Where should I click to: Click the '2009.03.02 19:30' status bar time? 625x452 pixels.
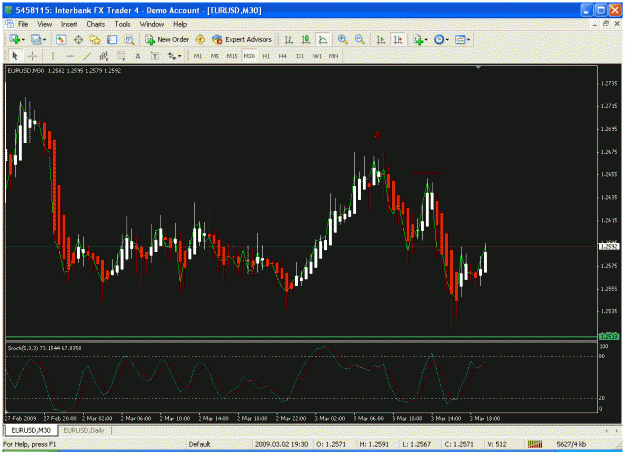coord(281,444)
